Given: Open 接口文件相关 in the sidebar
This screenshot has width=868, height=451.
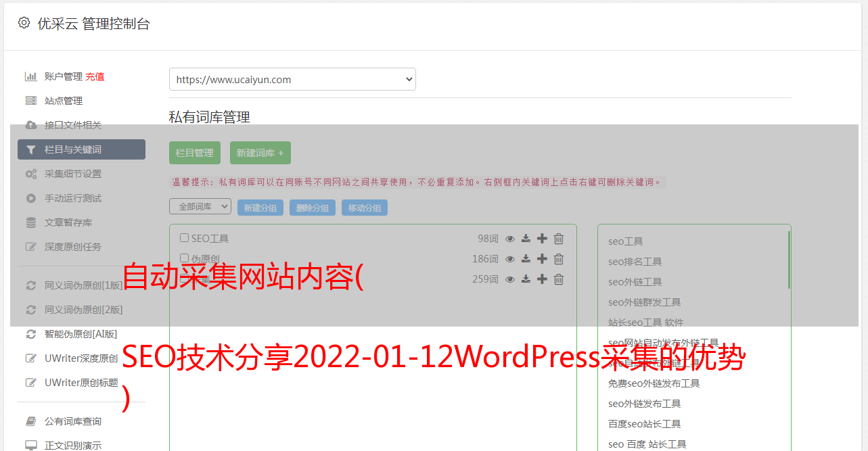Looking at the screenshot, I should pos(73,125).
